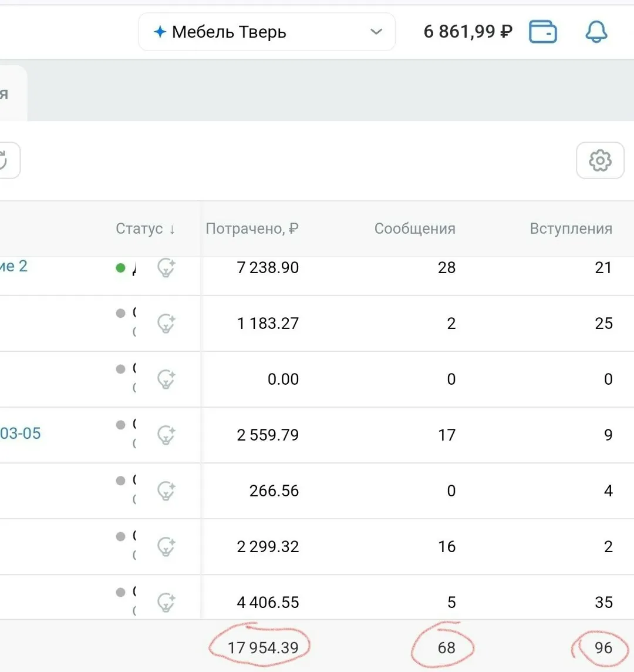Click lightbulb icon in 1 183.27 row
This screenshot has height=672, width=634.
click(166, 324)
